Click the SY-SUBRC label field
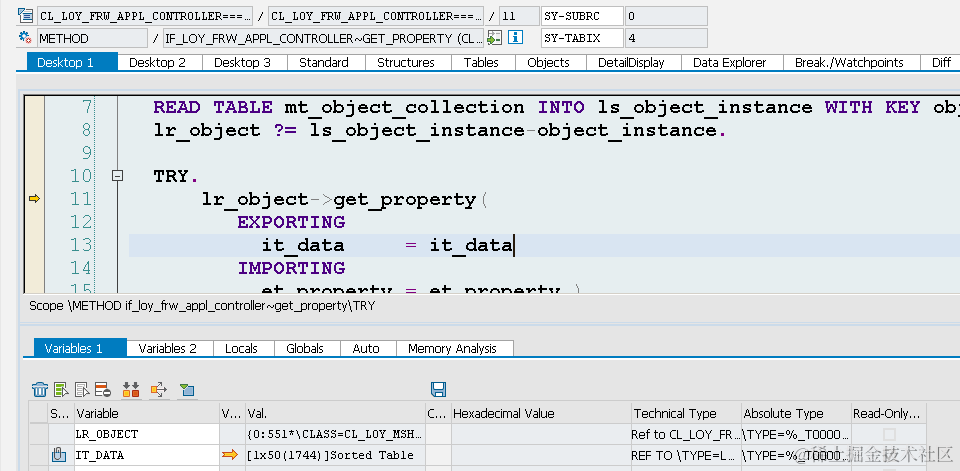This screenshot has height=471, width=960. (582, 15)
